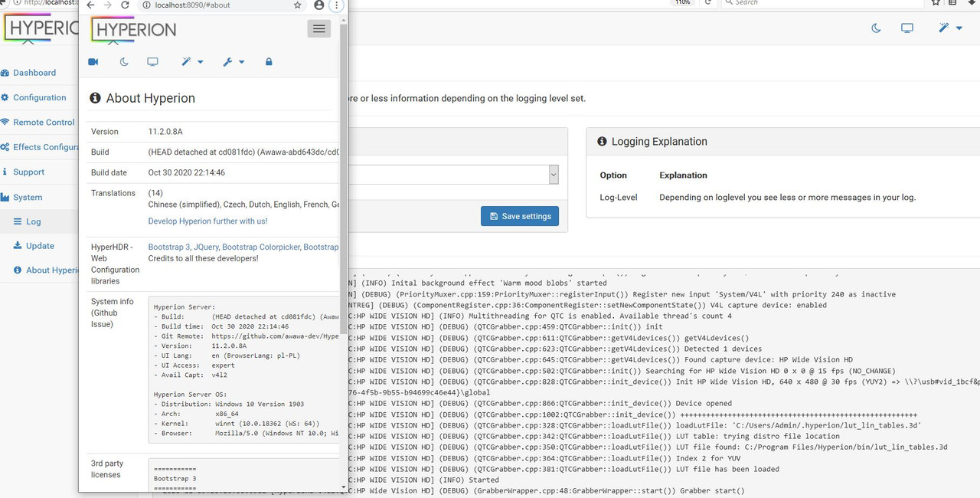The width and height of the screenshot is (980, 498).
Task: Open Dashboard in the background sidebar
Action: click(x=34, y=73)
